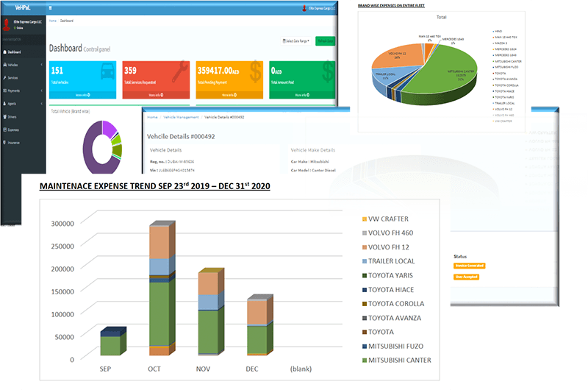
Task: Expand the Payments submenu chevron
Action: (42, 91)
